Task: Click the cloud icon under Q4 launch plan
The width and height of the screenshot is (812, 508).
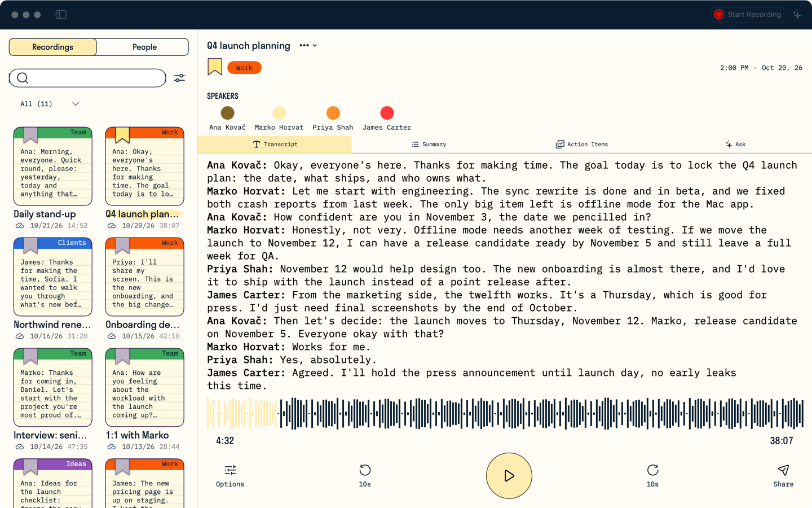Action: tap(112, 226)
